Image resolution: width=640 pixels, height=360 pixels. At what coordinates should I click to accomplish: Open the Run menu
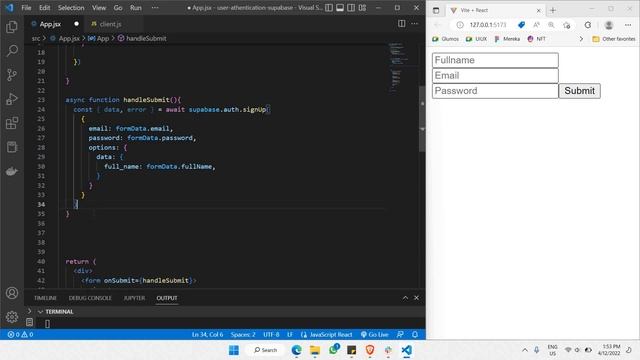click(136, 8)
